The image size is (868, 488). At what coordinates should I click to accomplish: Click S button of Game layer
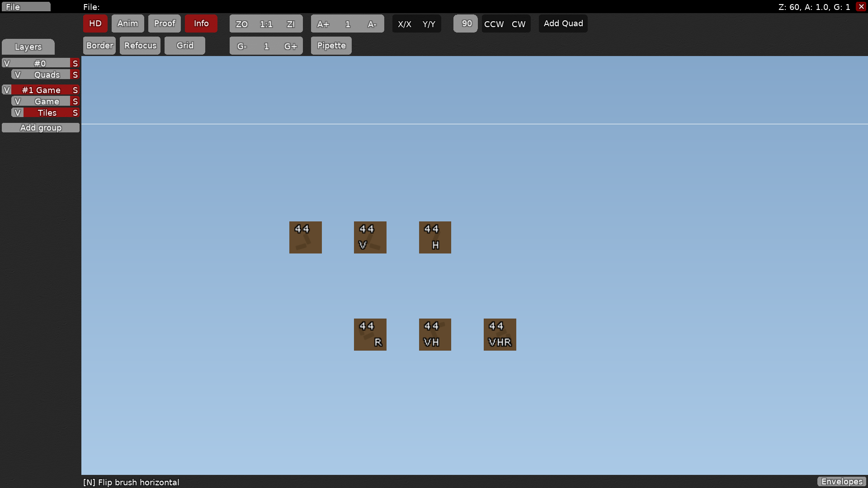[x=75, y=101]
